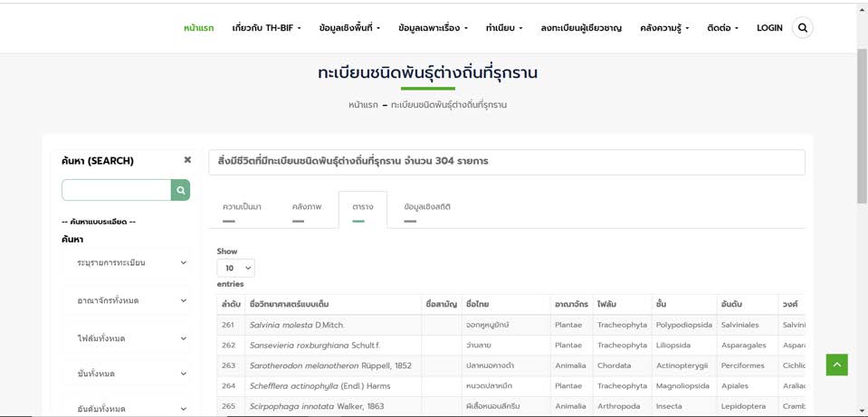Click the green scroll-to-top arrow button
Image resolution: width=868 pixels, height=417 pixels.
pos(836,365)
